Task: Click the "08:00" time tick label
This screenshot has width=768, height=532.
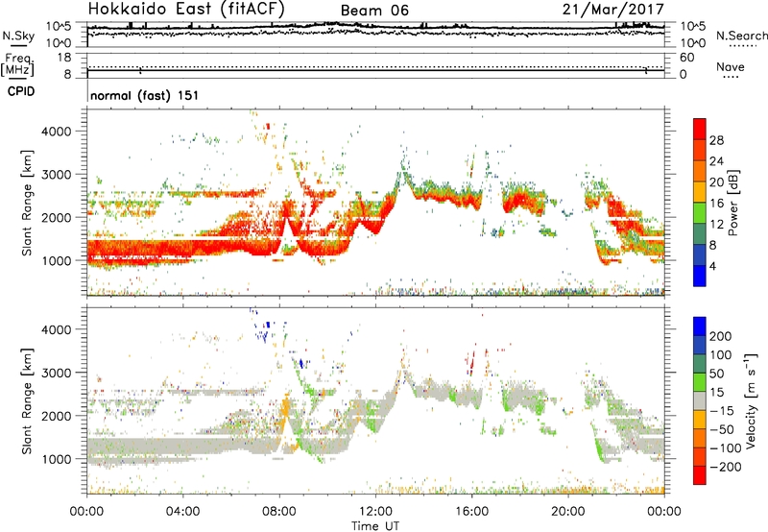Action: [x=279, y=512]
